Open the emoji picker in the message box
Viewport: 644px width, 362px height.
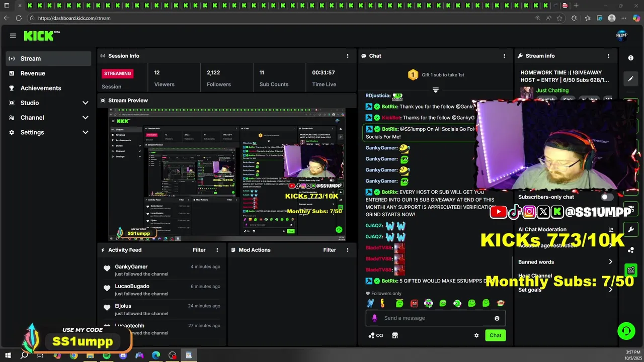497,318
